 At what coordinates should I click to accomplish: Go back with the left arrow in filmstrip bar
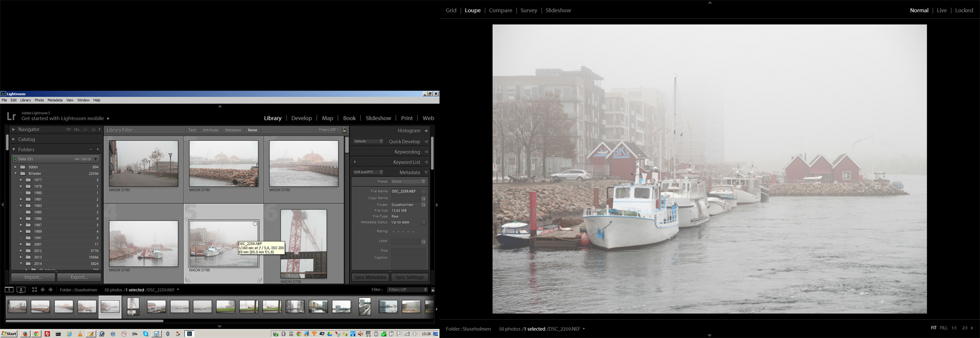click(x=43, y=289)
